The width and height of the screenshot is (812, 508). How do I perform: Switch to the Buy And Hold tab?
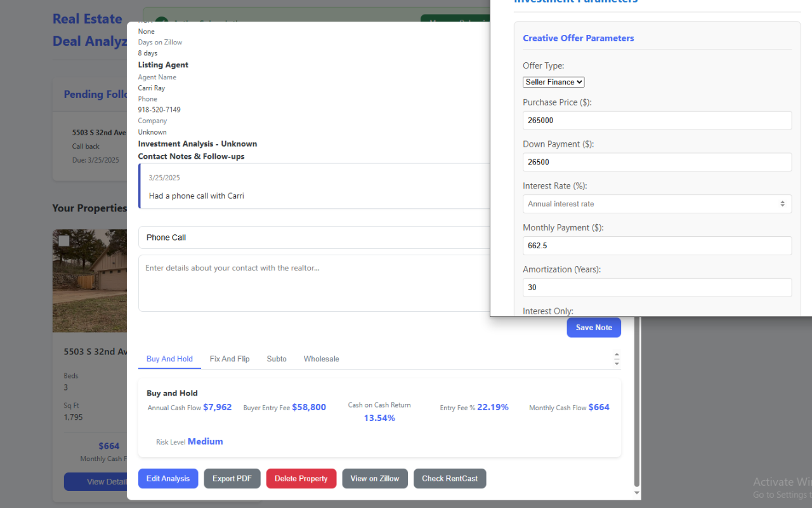tap(169, 359)
